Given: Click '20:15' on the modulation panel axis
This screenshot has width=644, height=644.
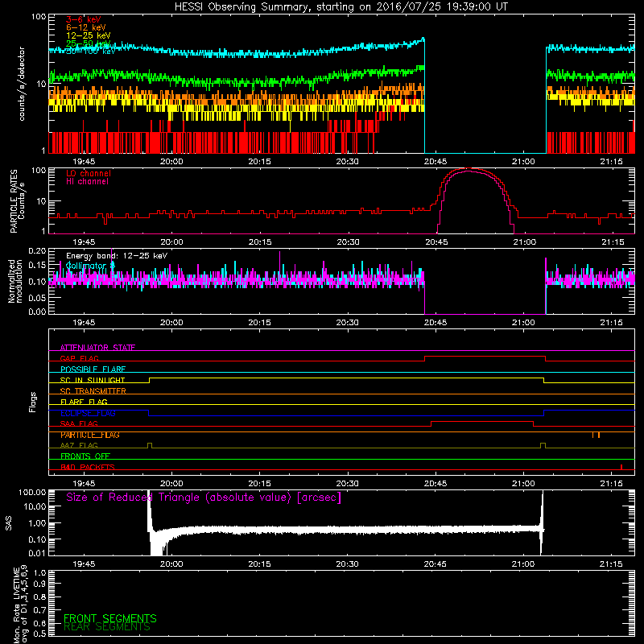Looking at the screenshot, I should click(x=259, y=323).
